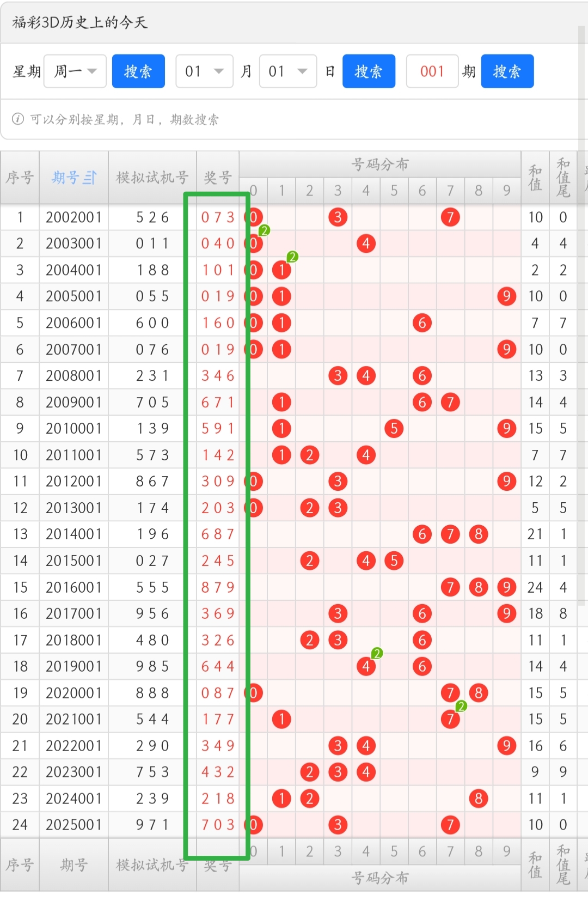Click winning number 346 in row 2008001
Screen dimensions: 588x901
pyautogui.click(x=218, y=376)
